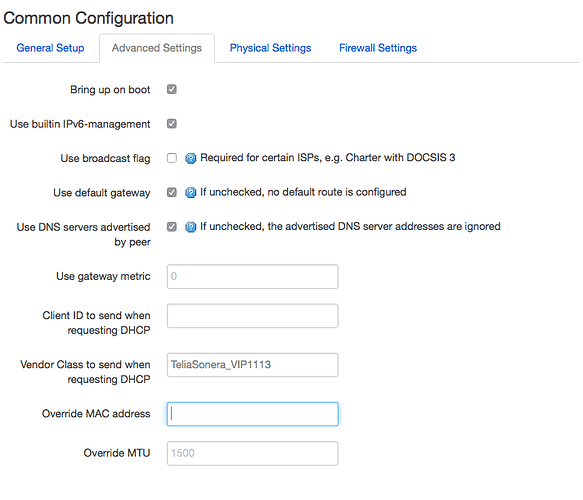Focus the Override MTU input field
583x500 pixels.
(x=252, y=454)
